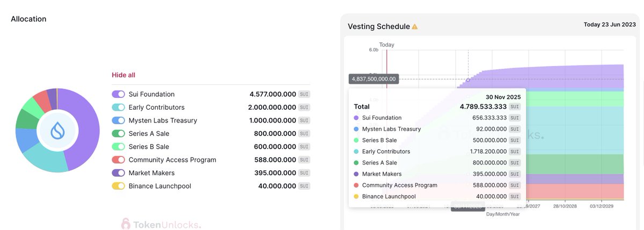Click the 395.000.000 Market Makers allocation amount

coord(275,173)
